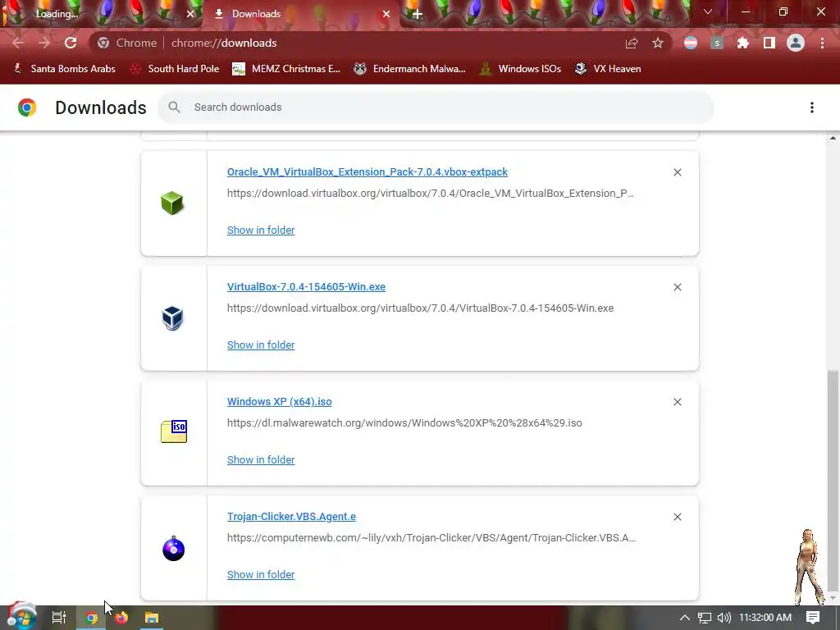Show Trojan-Clicker file in folder

click(x=261, y=574)
